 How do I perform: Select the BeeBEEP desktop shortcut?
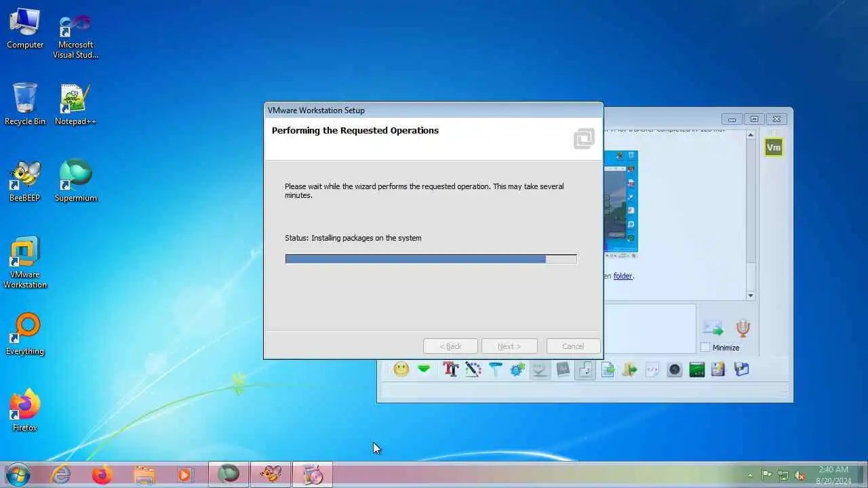coord(25,181)
